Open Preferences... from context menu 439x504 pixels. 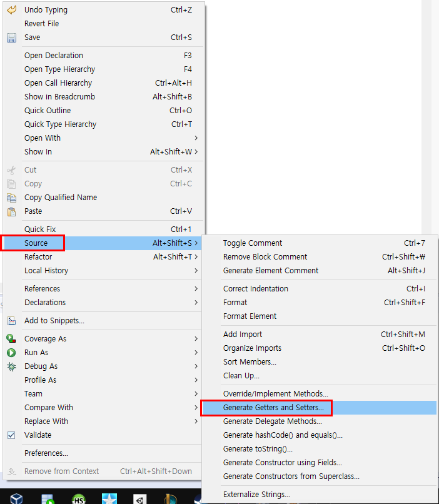[x=102, y=453]
